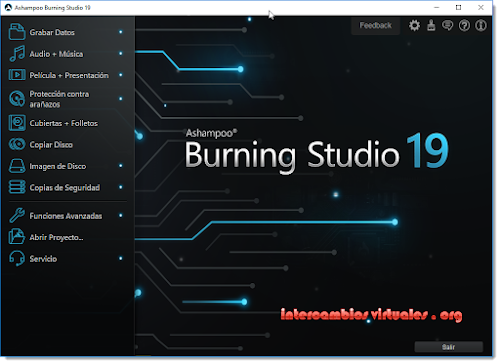Click the stamp icon beside the gear

point(431,25)
